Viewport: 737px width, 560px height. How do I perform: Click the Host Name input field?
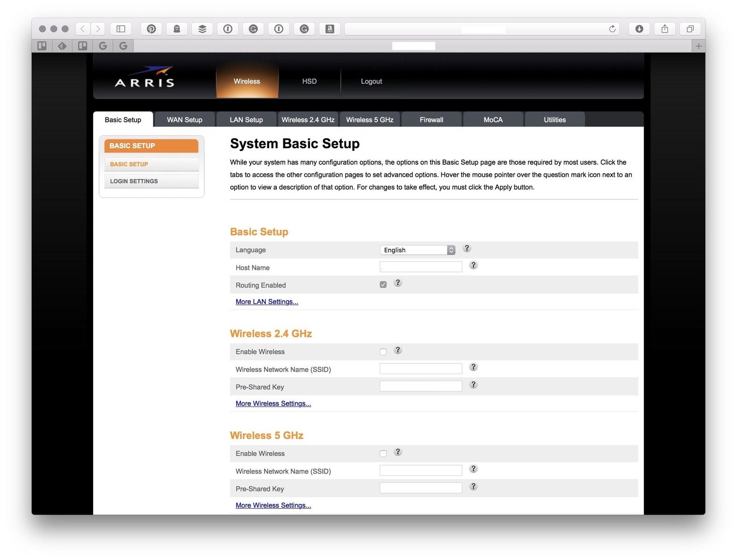coord(421,267)
